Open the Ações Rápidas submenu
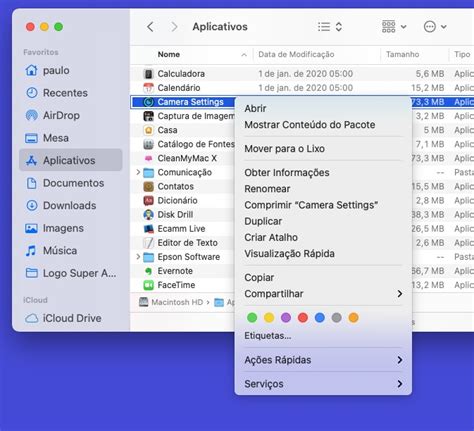The height and width of the screenshot is (431, 474). coord(323,360)
